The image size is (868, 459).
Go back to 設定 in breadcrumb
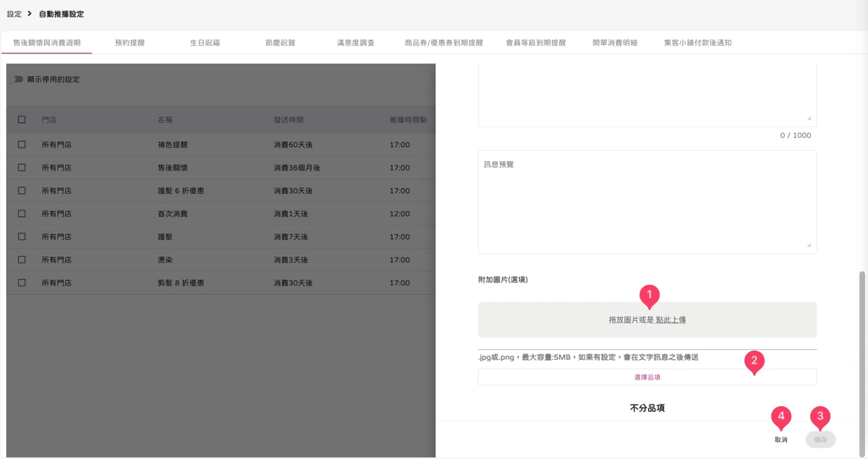[x=14, y=14]
